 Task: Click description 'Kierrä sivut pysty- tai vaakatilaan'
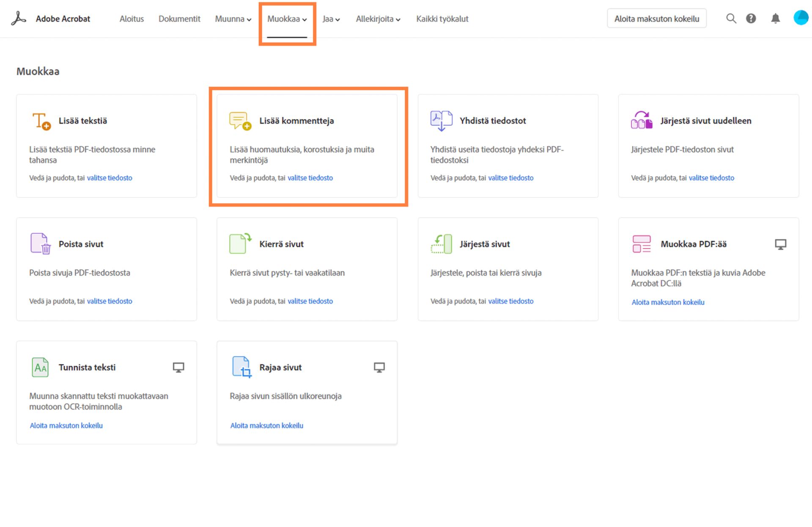point(287,273)
